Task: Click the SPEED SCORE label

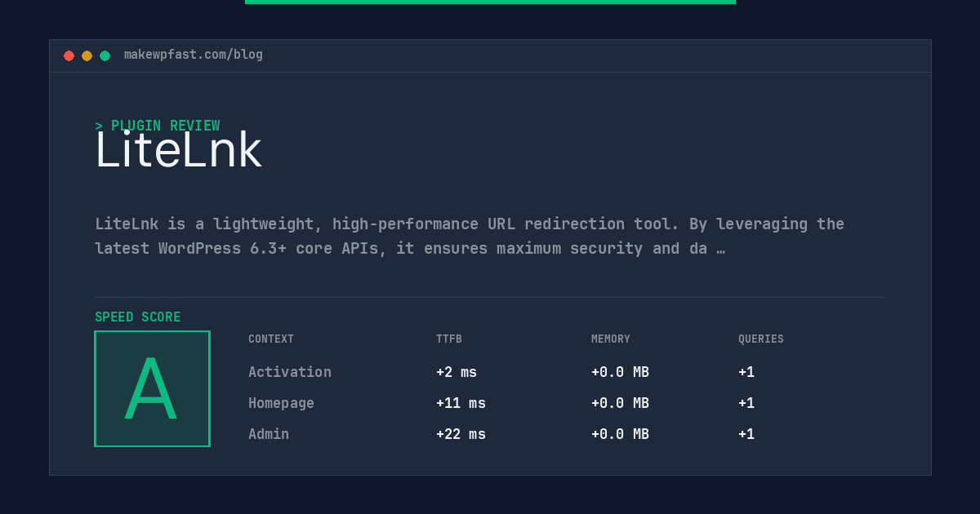Action: pos(138,317)
